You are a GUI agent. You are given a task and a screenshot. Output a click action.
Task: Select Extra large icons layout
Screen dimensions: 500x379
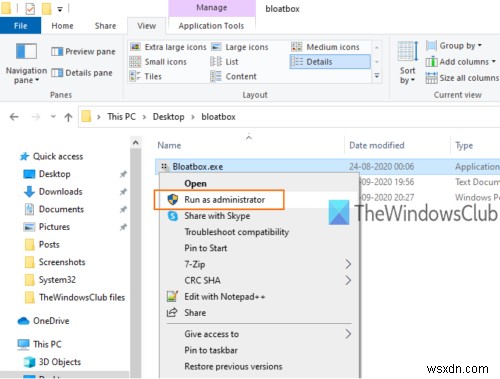coord(168,47)
